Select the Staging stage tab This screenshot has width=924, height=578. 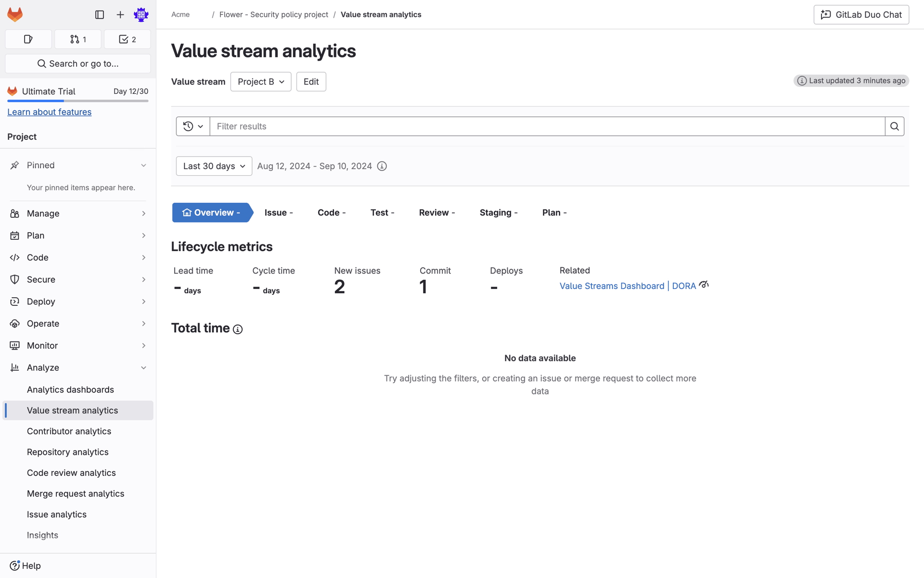[499, 212]
